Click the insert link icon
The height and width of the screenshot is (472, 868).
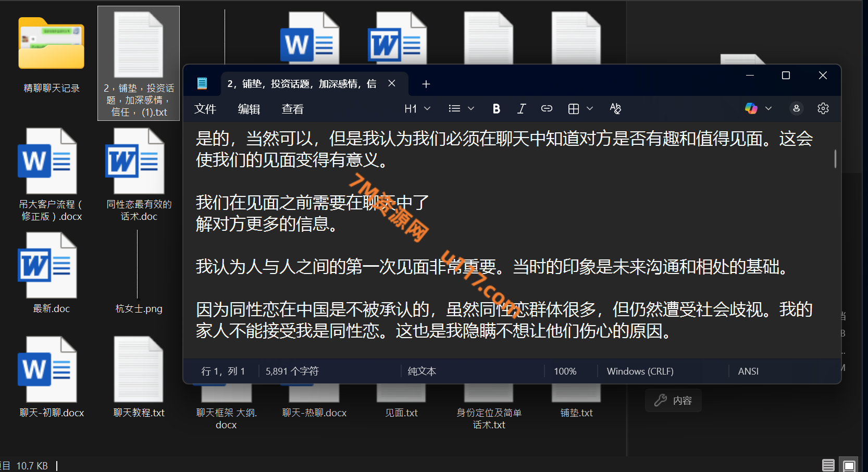(547, 108)
